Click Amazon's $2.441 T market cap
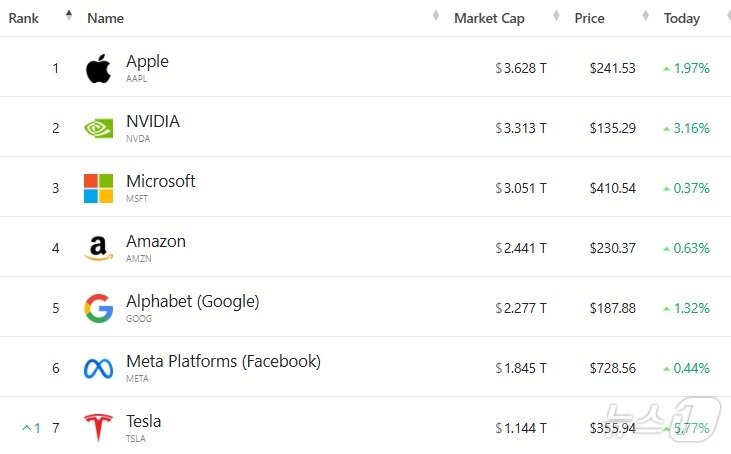The height and width of the screenshot is (454, 731). coord(521,248)
